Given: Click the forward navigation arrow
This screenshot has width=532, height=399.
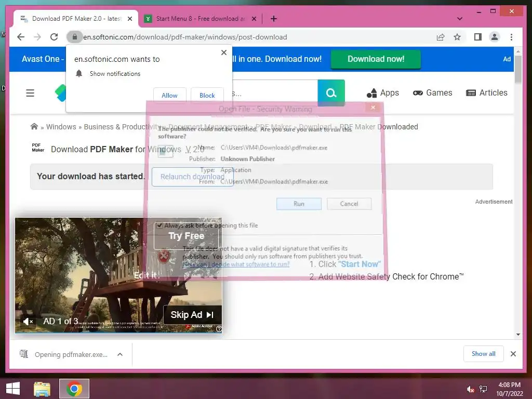Looking at the screenshot, I should [x=37, y=37].
